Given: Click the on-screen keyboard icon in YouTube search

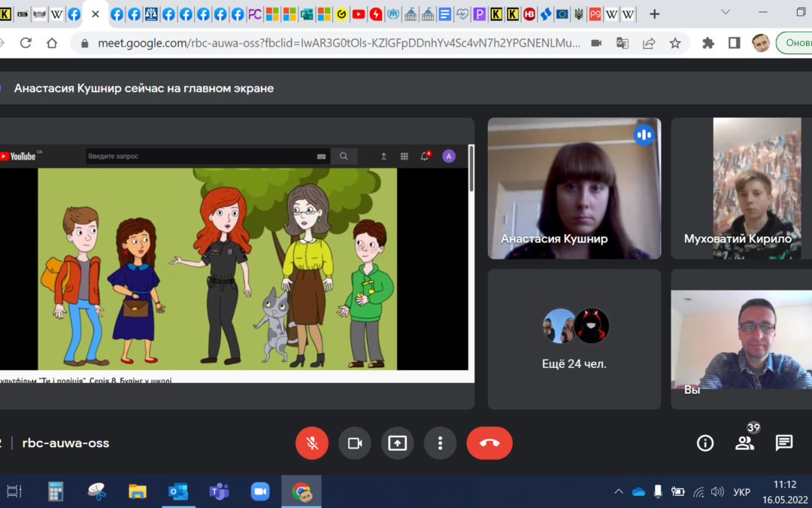Looking at the screenshot, I should 321,156.
